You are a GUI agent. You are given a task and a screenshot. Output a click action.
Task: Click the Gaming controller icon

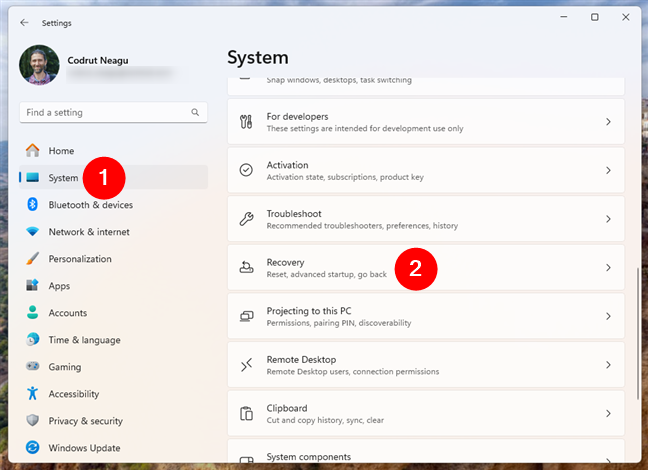click(x=33, y=366)
